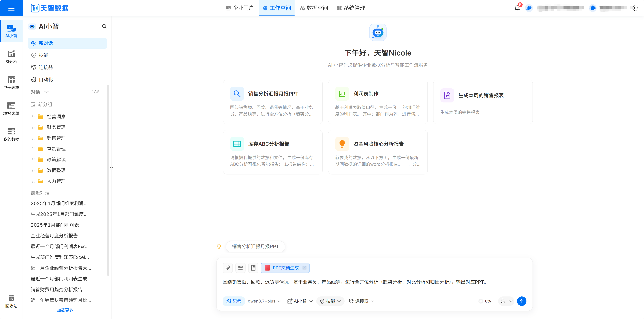Image resolution: width=644 pixels, height=319 pixels.
Task: Open the 利润表制作 card
Action: tap(378, 102)
